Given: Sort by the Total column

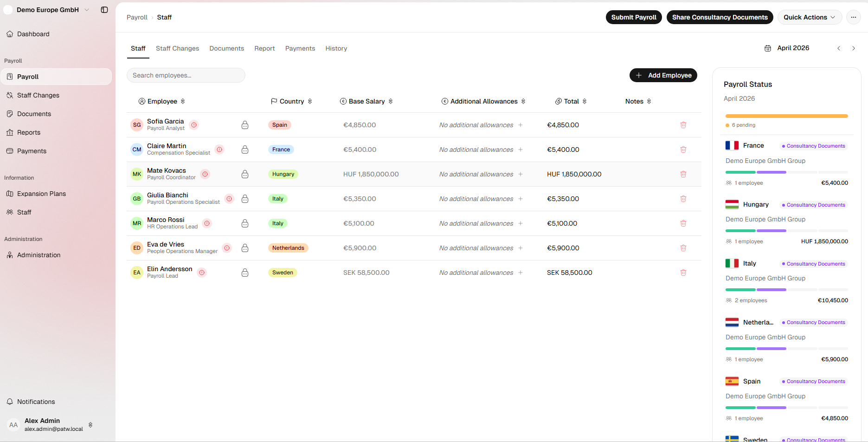Looking at the screenshot, I should coord(571,101).
